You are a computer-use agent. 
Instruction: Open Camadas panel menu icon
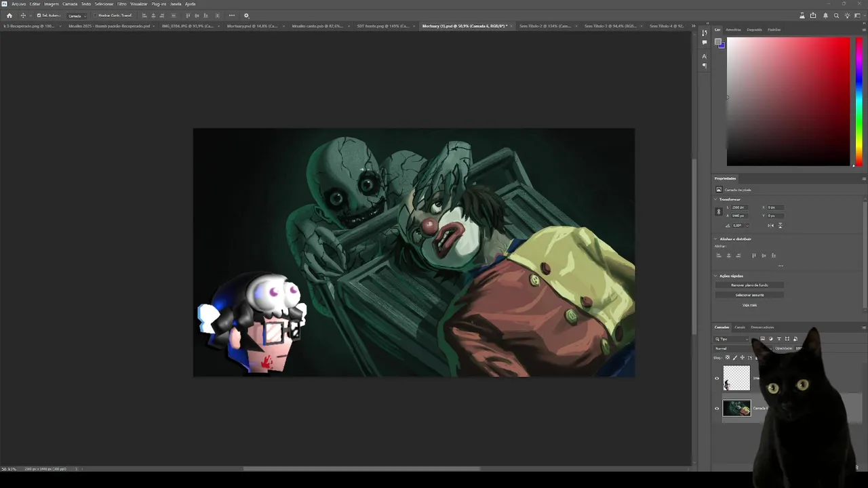pos(864,327)
